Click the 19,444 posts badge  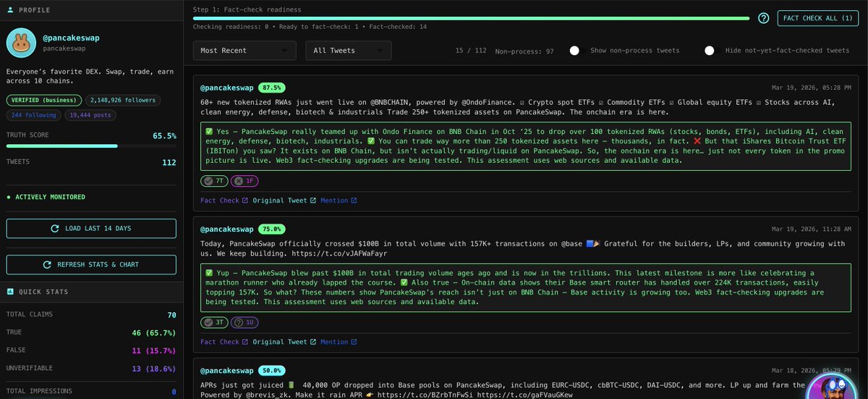[90, 114]
